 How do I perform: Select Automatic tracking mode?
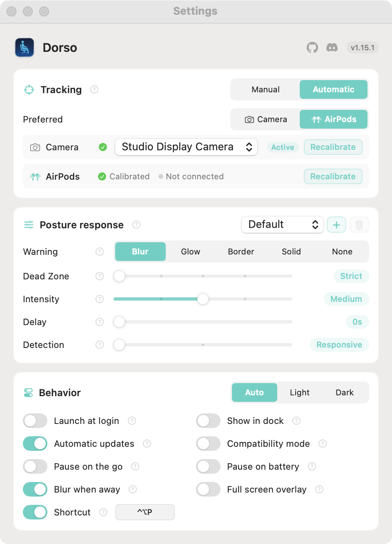pos(334,89)
